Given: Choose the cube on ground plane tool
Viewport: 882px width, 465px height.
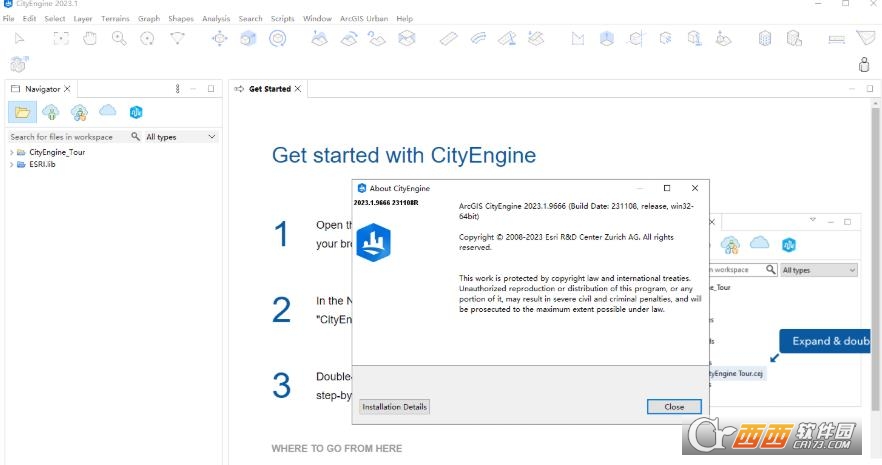Looking at the screenshot, I should tap(723, 38).
